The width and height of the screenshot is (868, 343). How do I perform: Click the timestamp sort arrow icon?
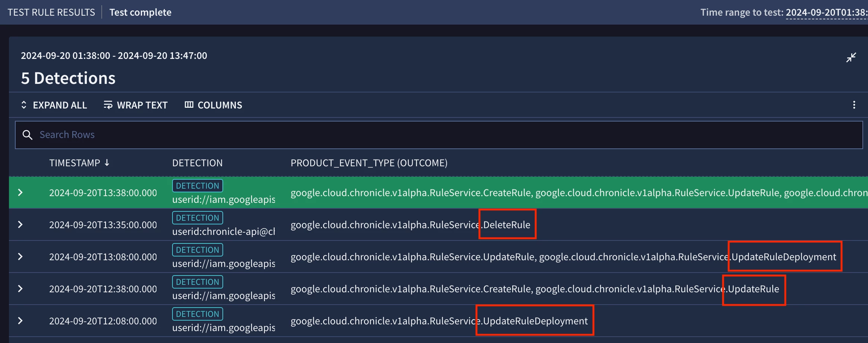pyautogui.click(x=107, y=163)
